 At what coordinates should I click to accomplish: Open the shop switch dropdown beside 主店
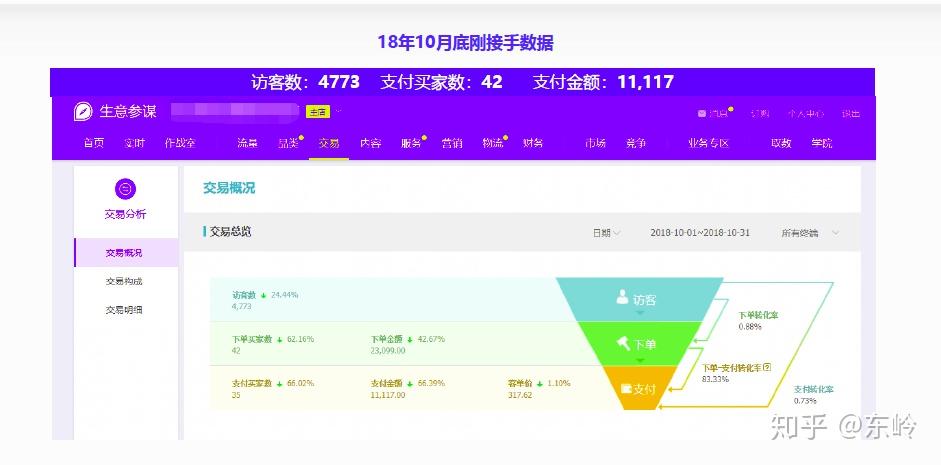(x=338, y=111)
